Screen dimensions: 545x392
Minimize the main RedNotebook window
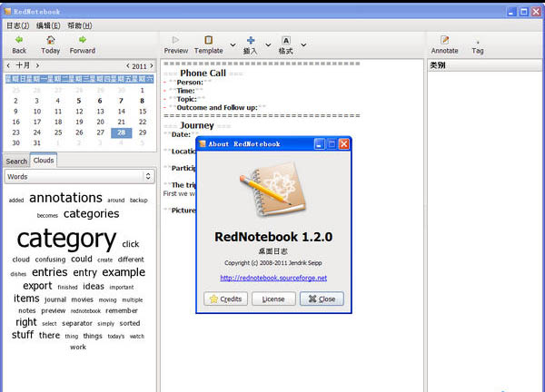pyautogui.click(x=511, y=12)
